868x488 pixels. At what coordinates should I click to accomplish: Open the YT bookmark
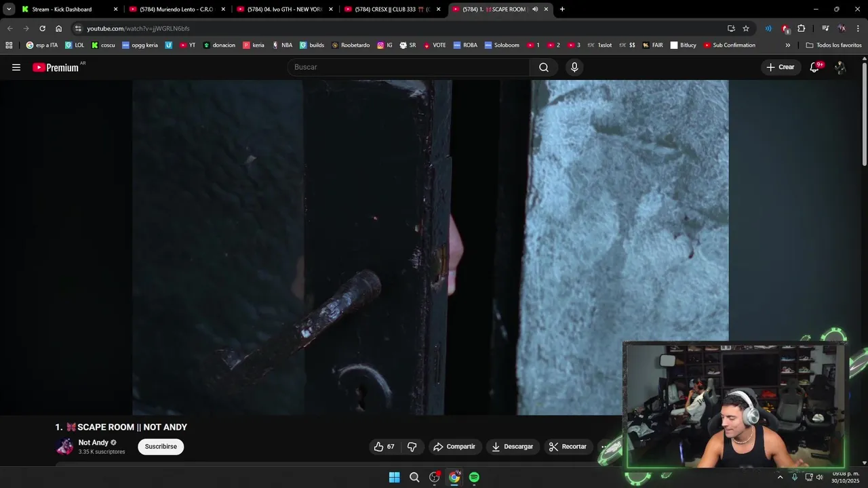pos(188,45)
